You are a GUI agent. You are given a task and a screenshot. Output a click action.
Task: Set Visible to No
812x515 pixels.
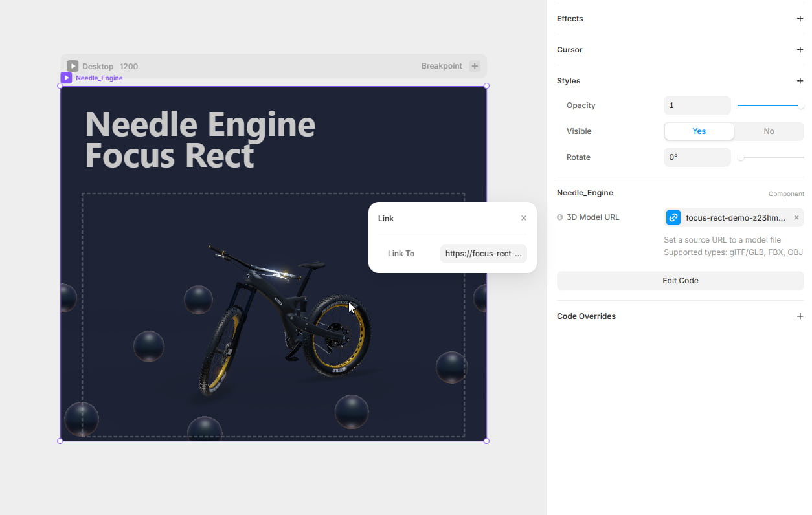[x=769, y=131]
